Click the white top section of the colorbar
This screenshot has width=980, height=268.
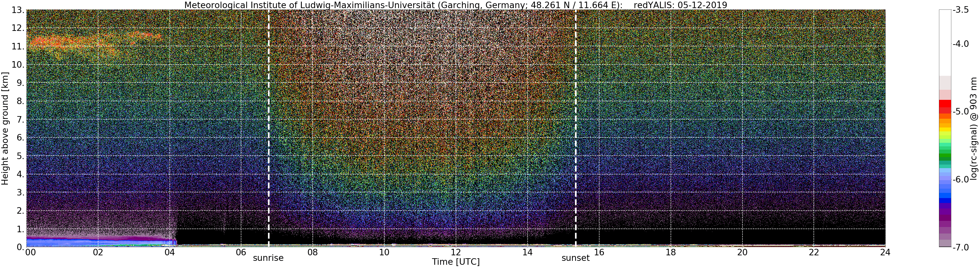[945, 43]
